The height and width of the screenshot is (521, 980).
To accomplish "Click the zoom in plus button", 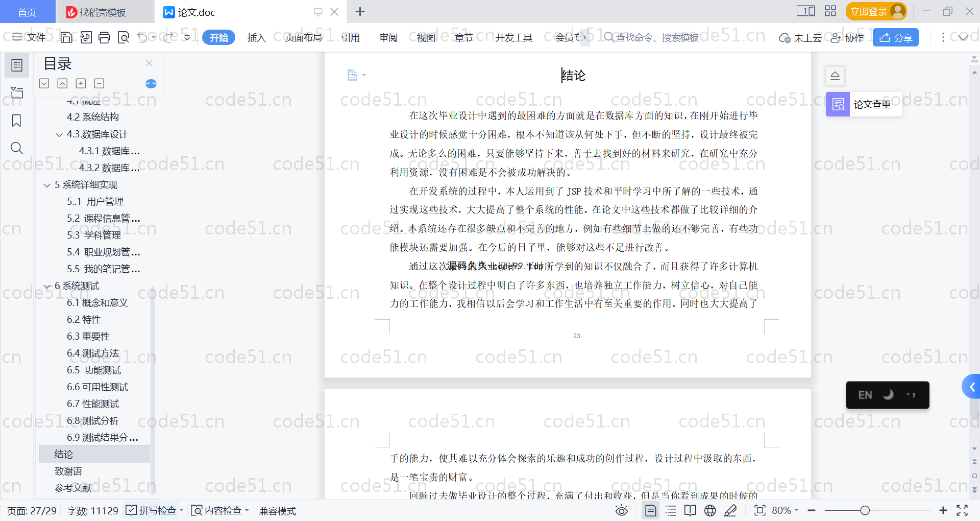I will click(943, 510).
